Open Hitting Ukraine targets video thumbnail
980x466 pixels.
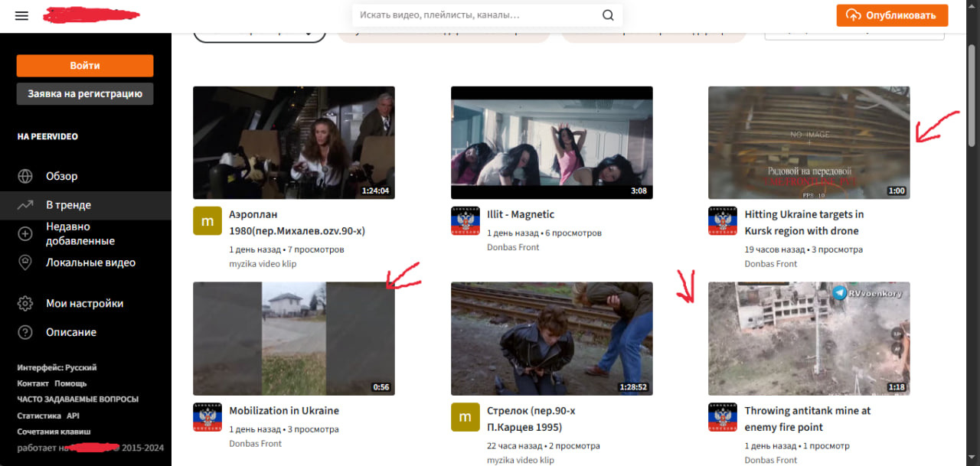(x=809, y=143)
